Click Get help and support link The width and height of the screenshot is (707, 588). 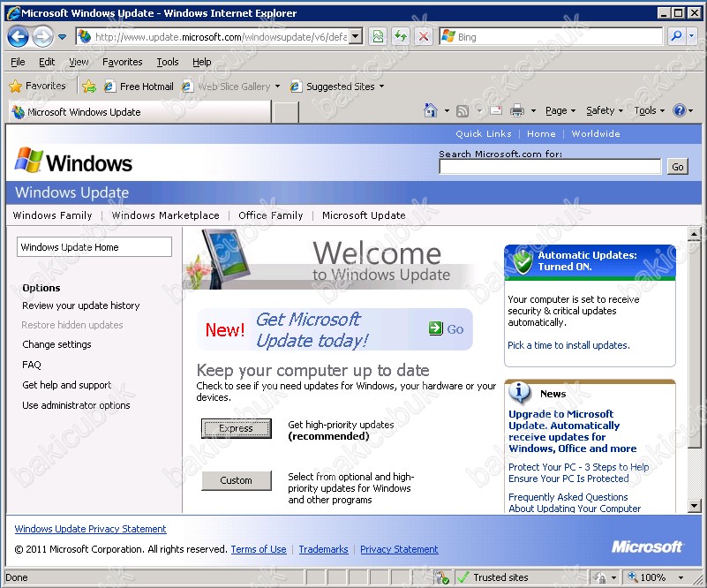click(x=67, y=385)
